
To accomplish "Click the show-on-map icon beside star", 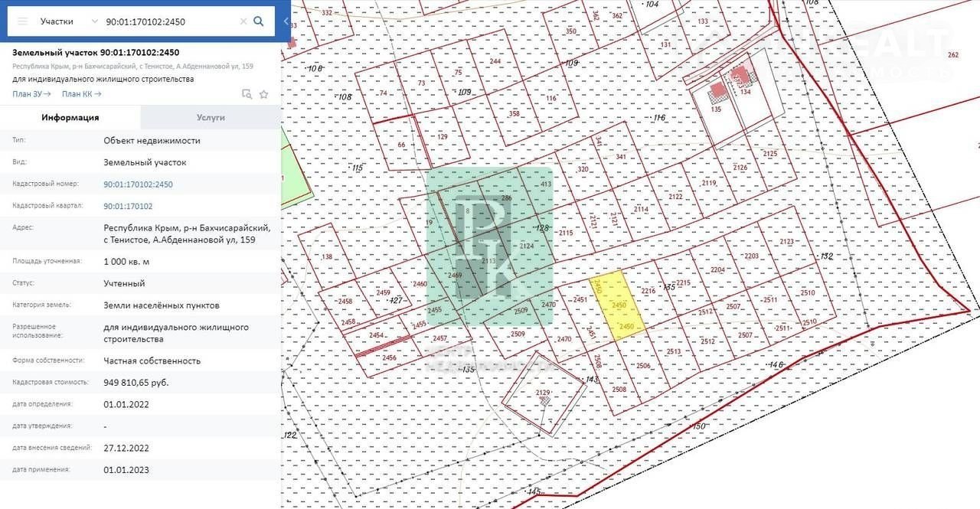I will tap(247, 94).
